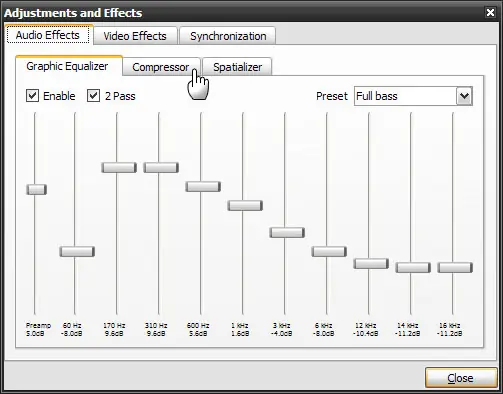The height and width of the screenshot is (394, 503).
Task: Click the 60 Hz band slider handle
Action: (77, 251)
